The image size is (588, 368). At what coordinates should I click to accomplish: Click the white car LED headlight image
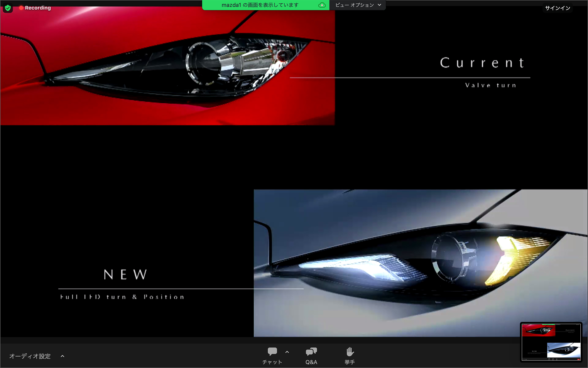(x=420, y=263)
